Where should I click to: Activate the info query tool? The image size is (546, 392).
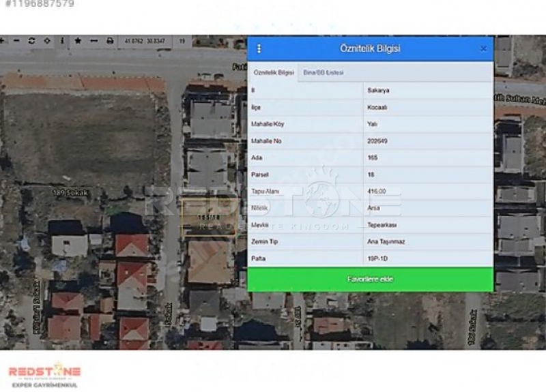(63, 41)
